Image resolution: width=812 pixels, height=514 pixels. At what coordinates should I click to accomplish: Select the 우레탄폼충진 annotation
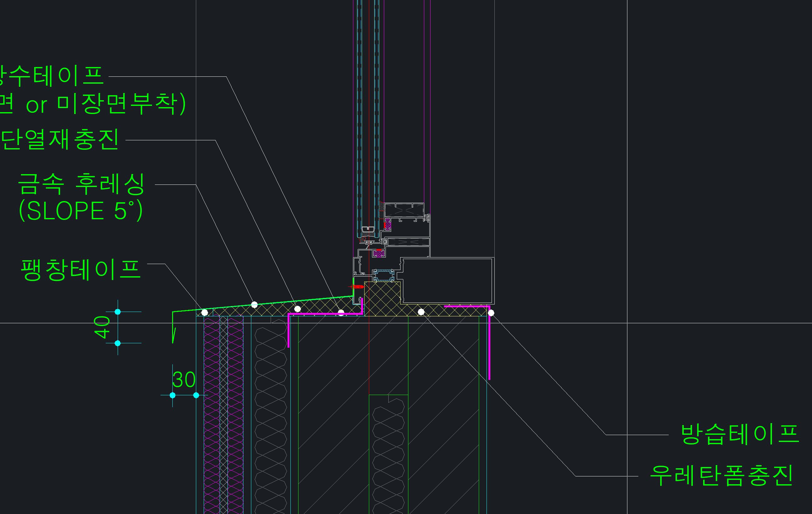pyautogui.click(x=722, y=475)
